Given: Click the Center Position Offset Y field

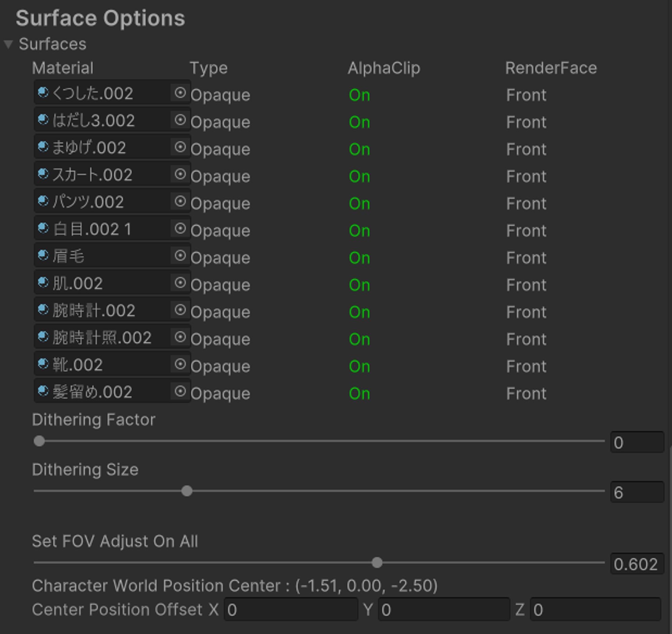Looking at the screenshot, I should click(444, 610).
